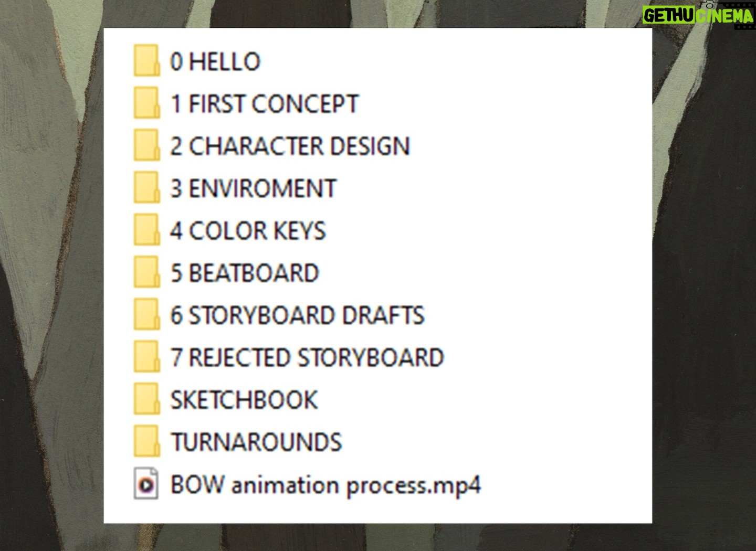This screenshot has width=756, height=551.
Task: Click the Gethu Cinema watermark logo
Action: click(x=698, y=16)
